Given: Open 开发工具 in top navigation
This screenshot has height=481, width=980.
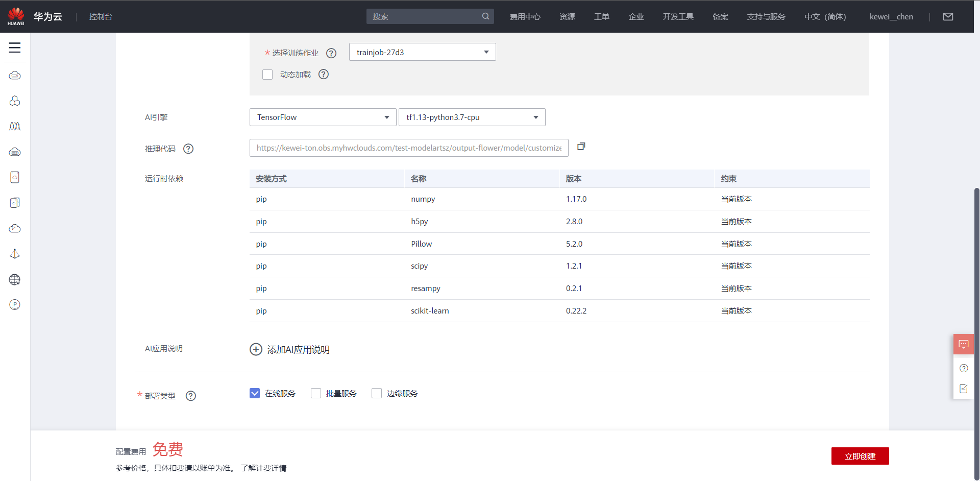Looking at the screenshot, I should [x=678, y=16].
